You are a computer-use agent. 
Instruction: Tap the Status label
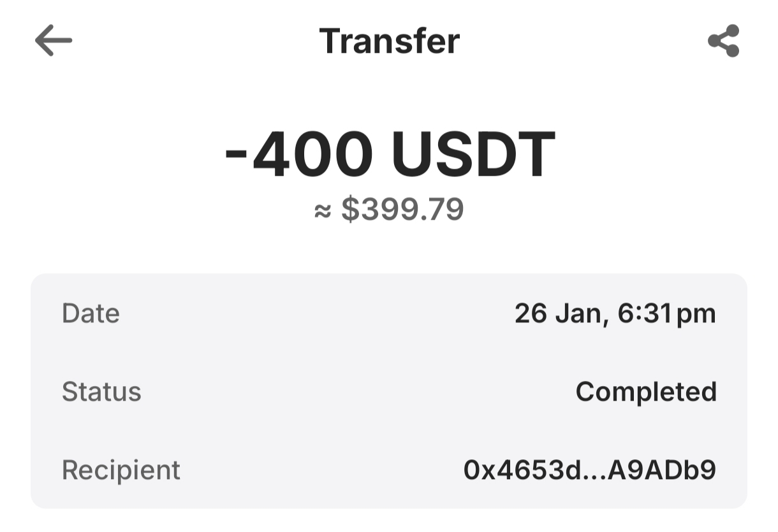[x=101, y=392]
